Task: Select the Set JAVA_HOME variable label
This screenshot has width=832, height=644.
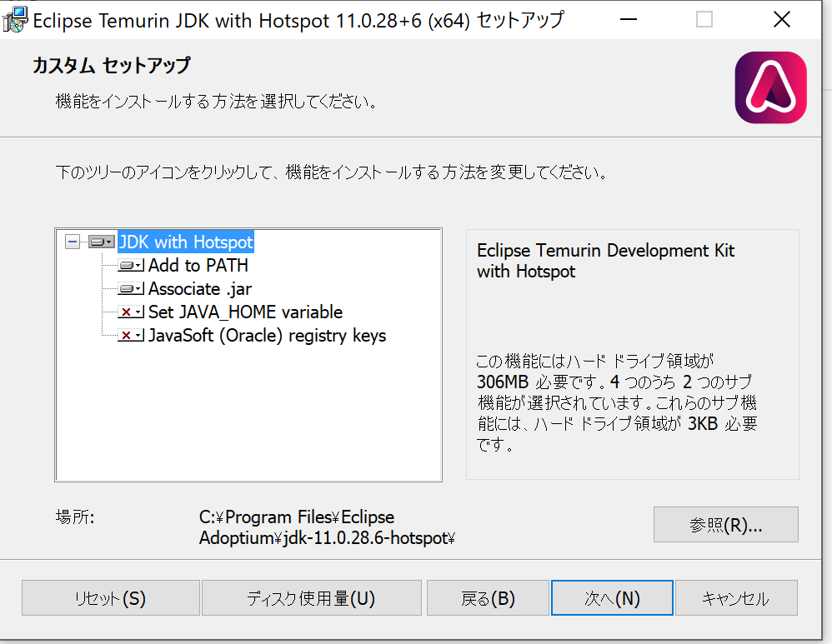Action: point(245,312)
